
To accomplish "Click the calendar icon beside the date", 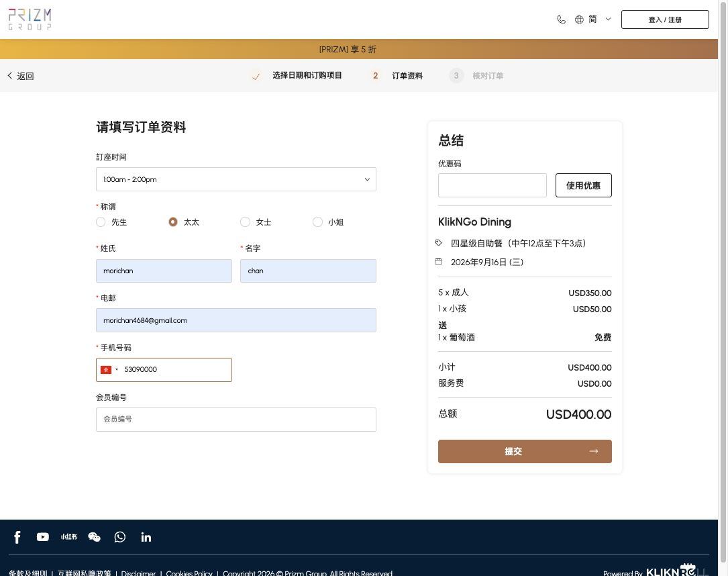I will tap(438, 262).
